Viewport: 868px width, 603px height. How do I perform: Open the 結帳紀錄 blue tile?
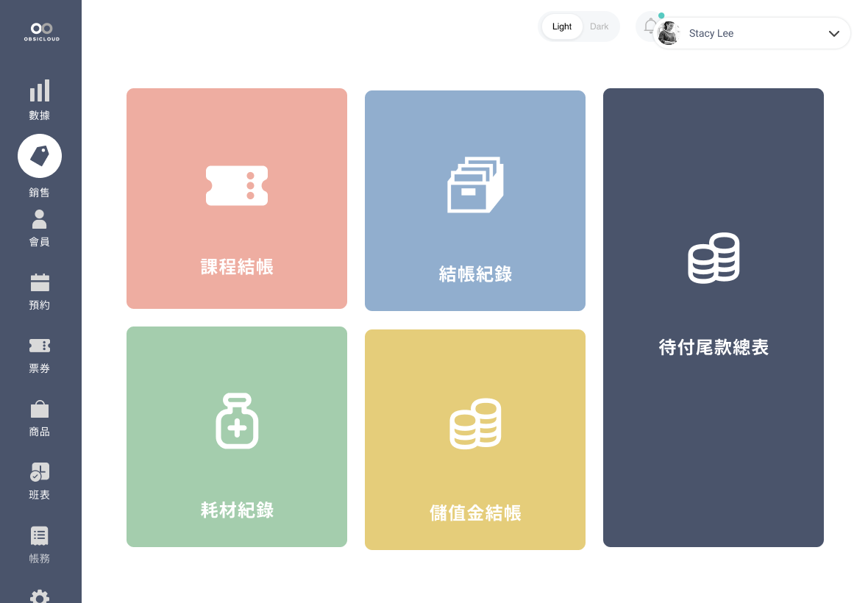(x=475, y=201)
